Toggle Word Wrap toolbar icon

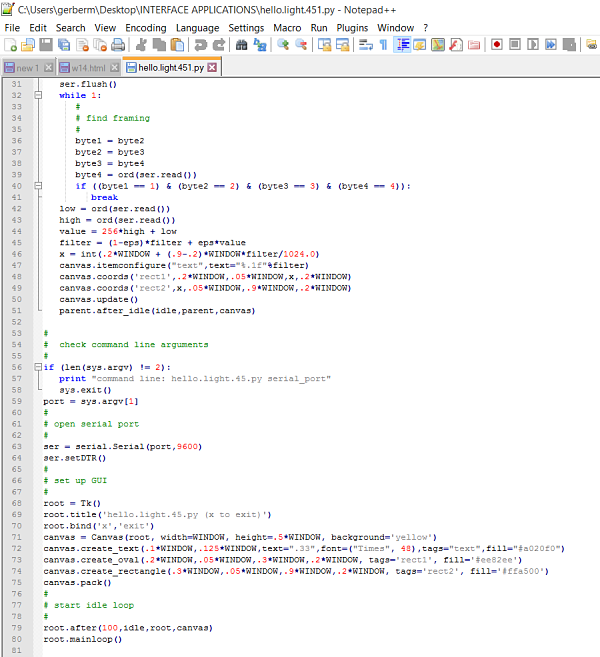coord(366,44)
